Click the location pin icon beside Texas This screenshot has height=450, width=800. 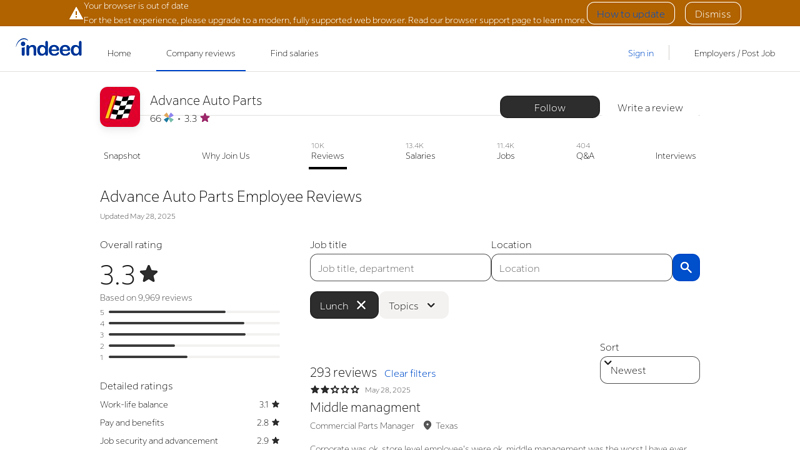428,425
